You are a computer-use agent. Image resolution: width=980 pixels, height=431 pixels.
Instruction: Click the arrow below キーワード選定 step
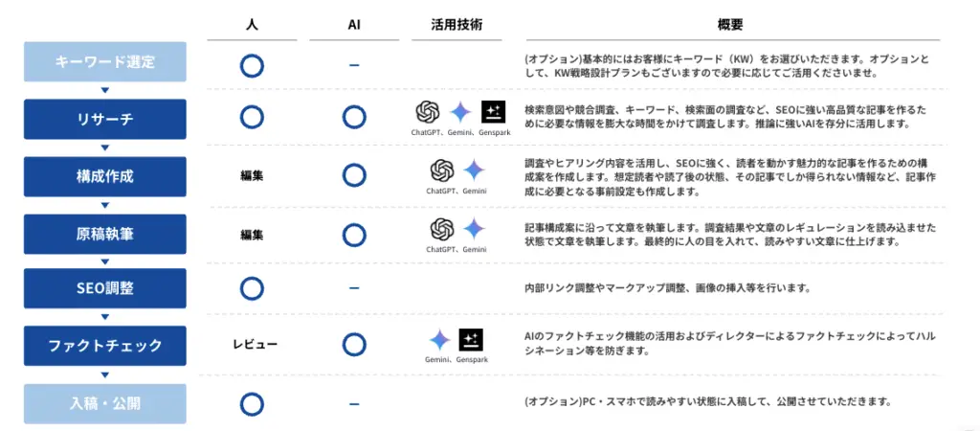(x=105, y=89)
